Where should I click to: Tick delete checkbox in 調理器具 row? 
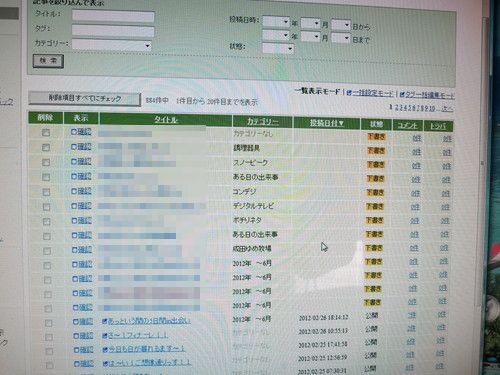tap(46, 147)
